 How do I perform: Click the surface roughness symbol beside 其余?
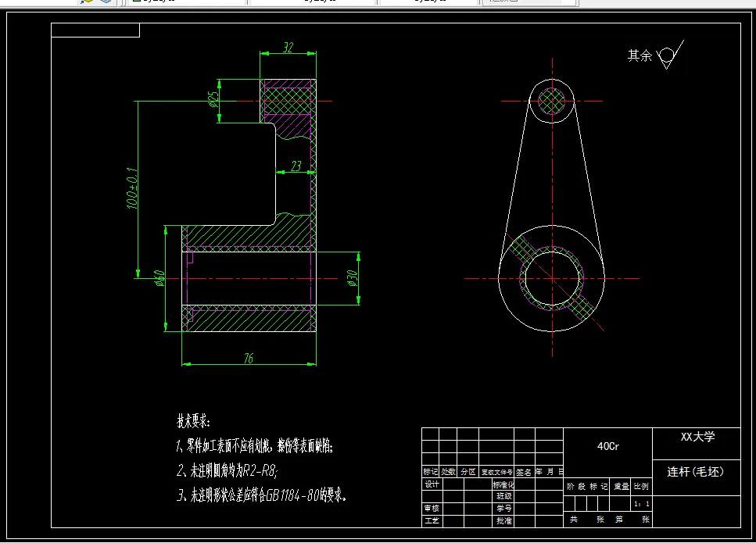tap(670, 55)
